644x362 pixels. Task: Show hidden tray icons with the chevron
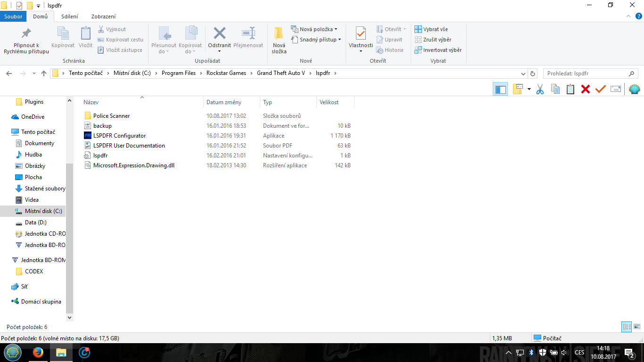click(509, 353)
